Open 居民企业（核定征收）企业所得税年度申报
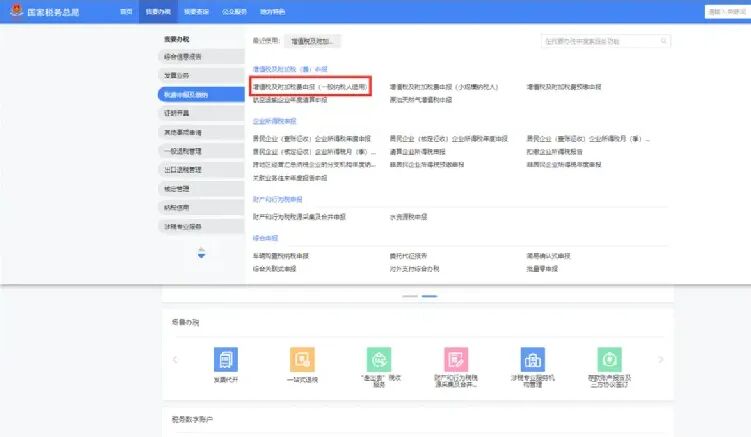 pos(449,138)
